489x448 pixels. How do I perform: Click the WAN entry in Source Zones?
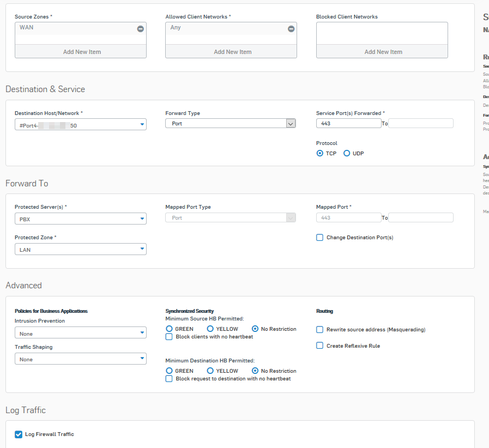pyautogui.click(x=27, y=27)
